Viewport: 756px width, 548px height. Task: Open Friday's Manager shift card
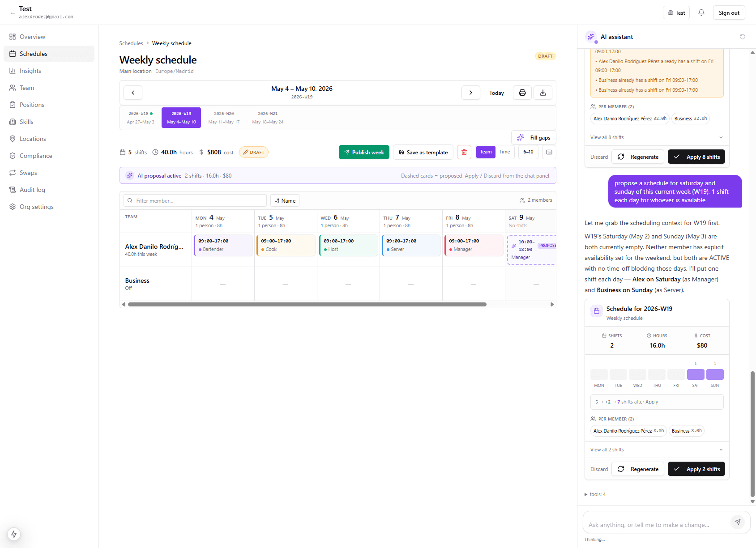(474, 245)
